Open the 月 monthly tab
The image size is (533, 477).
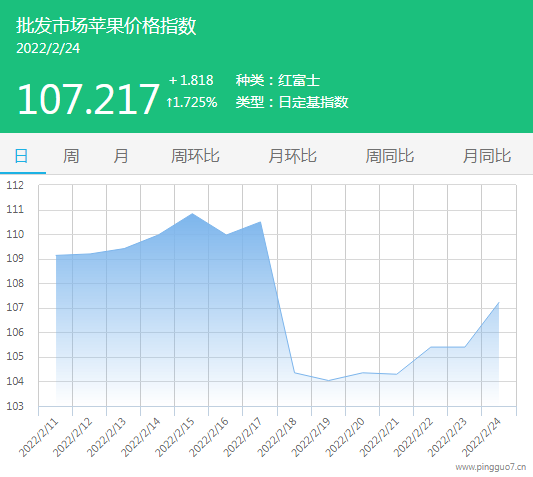(121, 156)
